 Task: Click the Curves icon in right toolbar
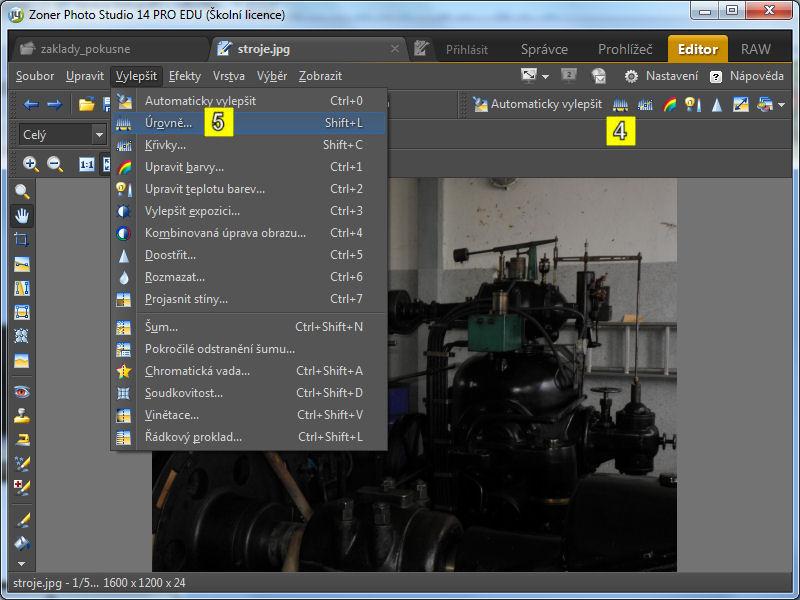click(x=645, y=105)
